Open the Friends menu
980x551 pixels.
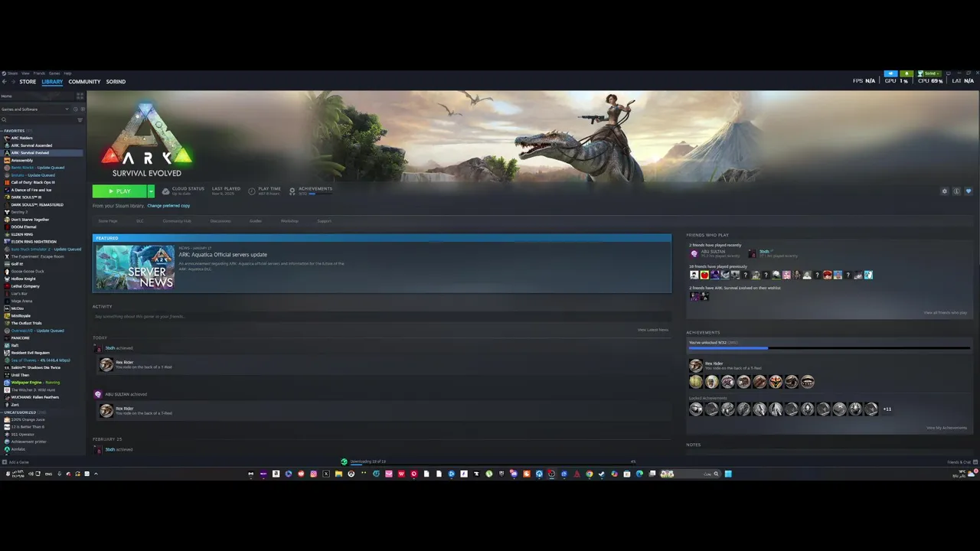(39, 73)
